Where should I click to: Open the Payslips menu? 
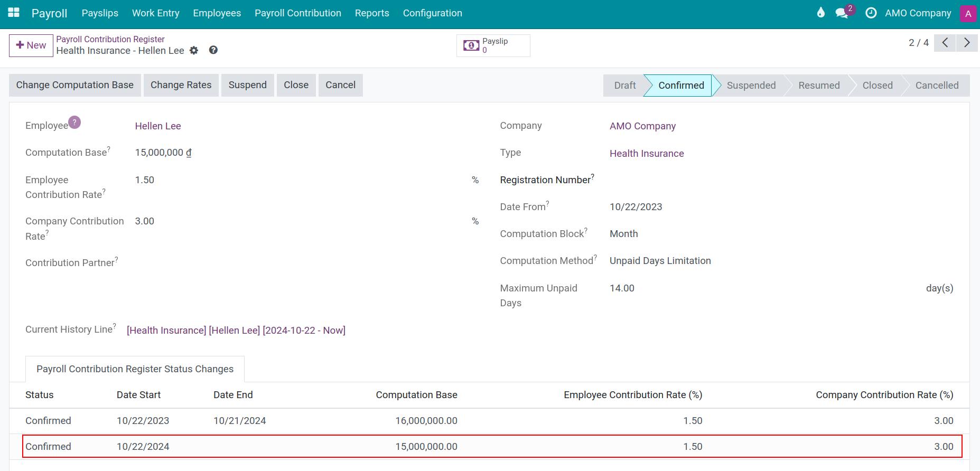pos(100,13)
